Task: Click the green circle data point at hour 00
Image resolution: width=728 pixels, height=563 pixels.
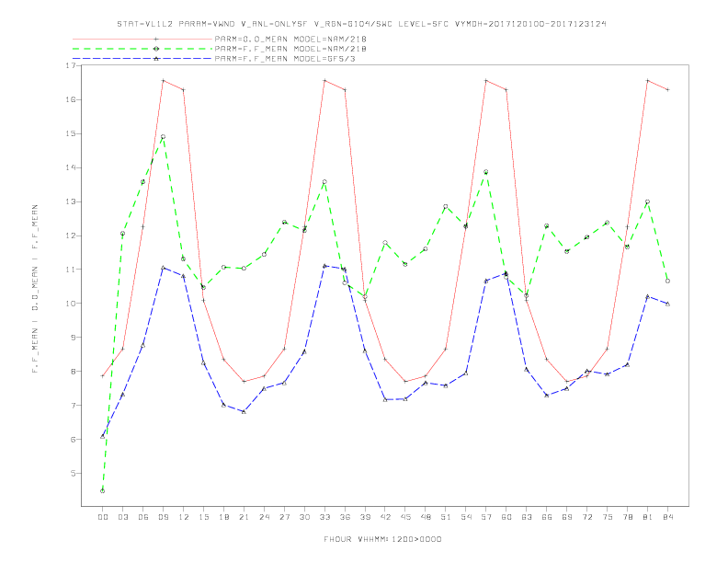Action: point(103,490)
